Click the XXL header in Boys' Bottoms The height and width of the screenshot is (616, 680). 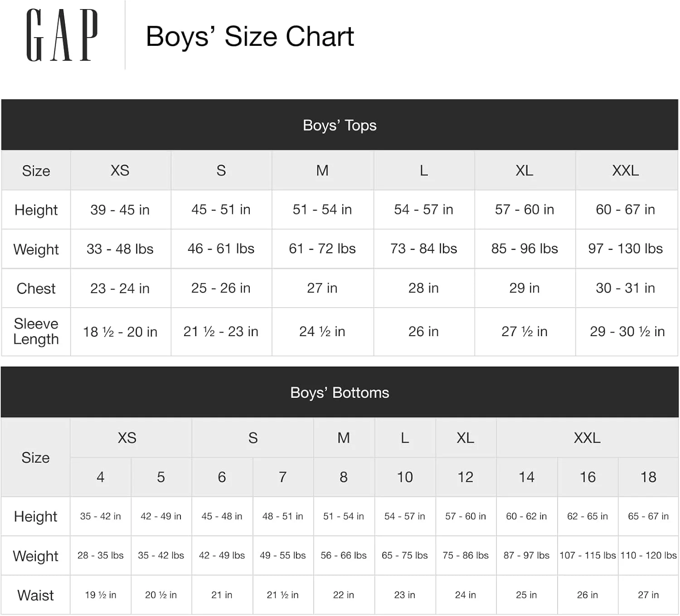(587, 438)
